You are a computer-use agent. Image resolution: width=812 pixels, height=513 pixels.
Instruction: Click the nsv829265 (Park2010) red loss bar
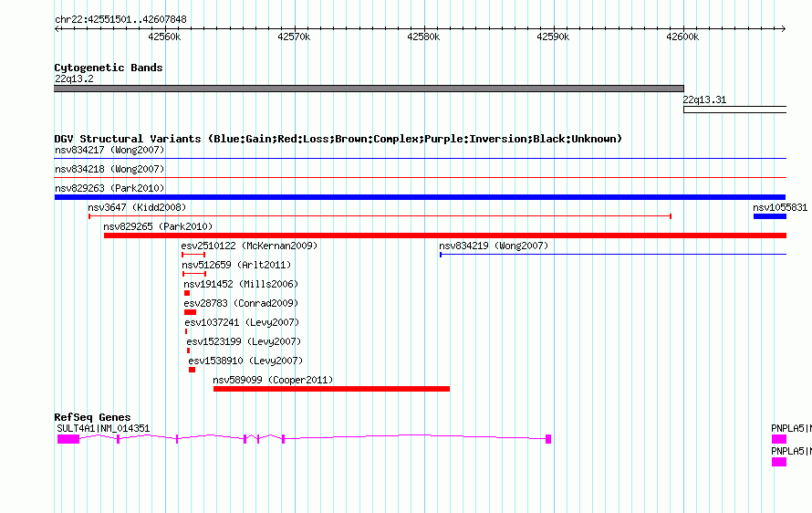click(445, 236)
